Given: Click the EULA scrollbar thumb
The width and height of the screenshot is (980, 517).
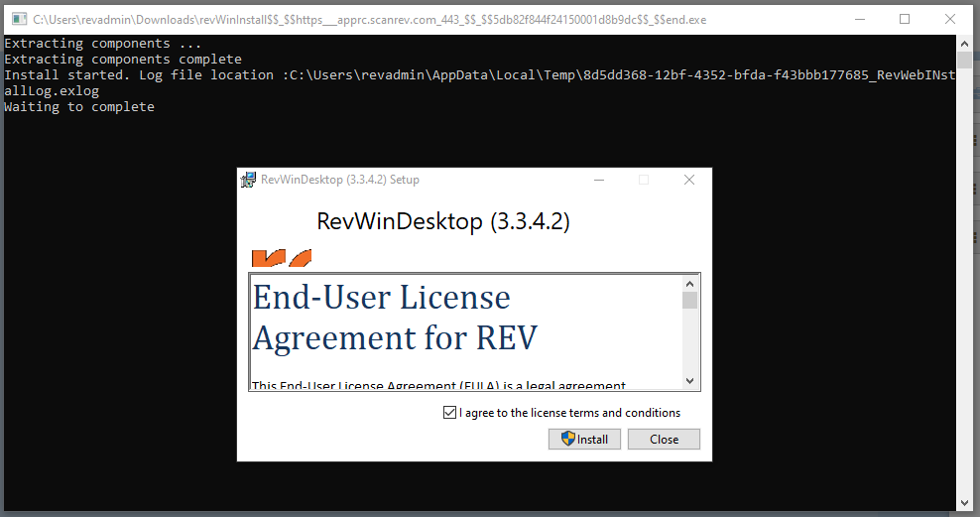Looking at the screenshot, I should [689, 300].
